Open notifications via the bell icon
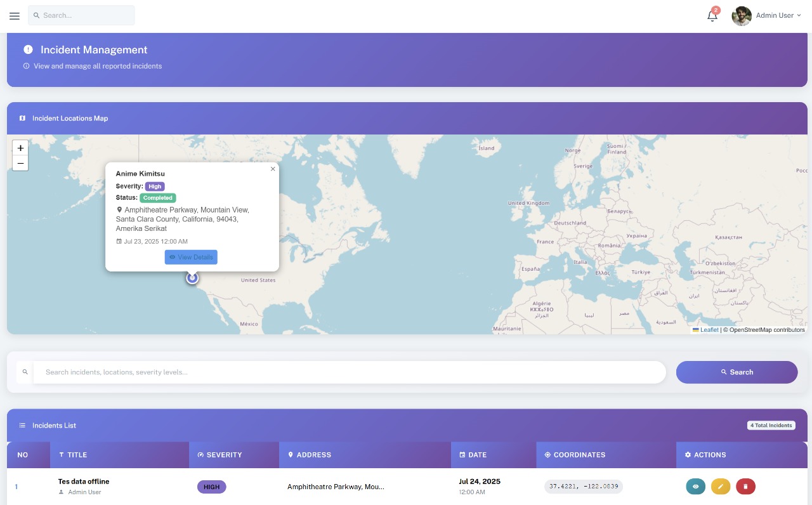The image size is (812, 505). (x=711, y=15)
